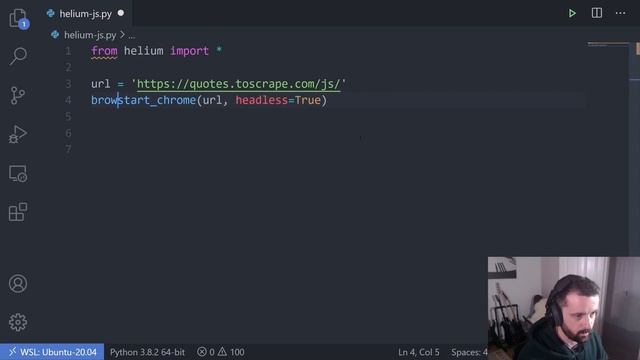The width and height of the screenshot is (640, 360).
Task: Change indentation via Spaces: 4
Action: 469,352
